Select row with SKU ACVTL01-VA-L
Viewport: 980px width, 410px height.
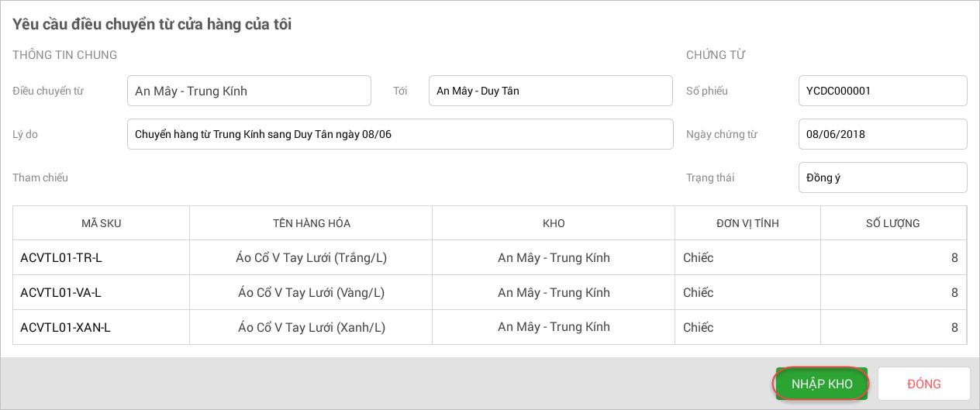pos(61,292)
